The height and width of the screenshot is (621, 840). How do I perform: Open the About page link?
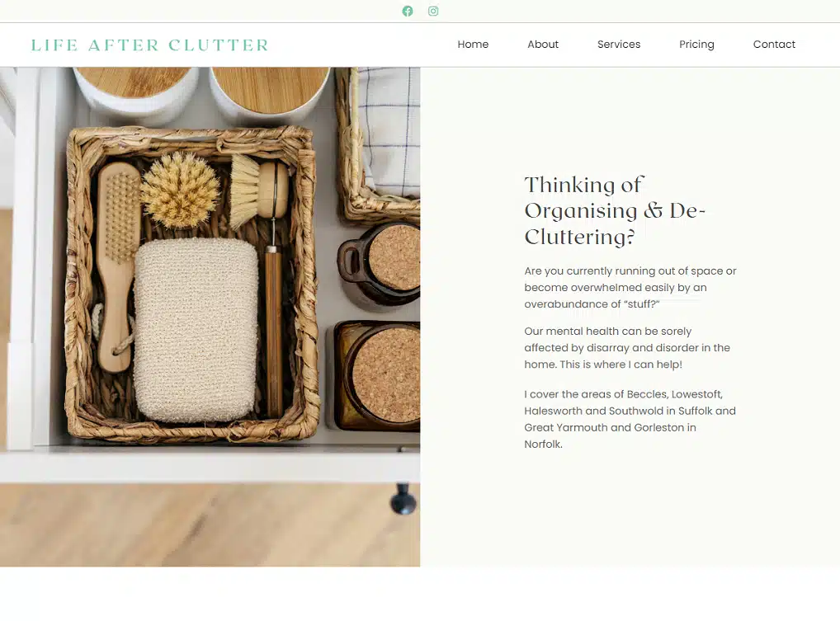(x=543, y=45)
